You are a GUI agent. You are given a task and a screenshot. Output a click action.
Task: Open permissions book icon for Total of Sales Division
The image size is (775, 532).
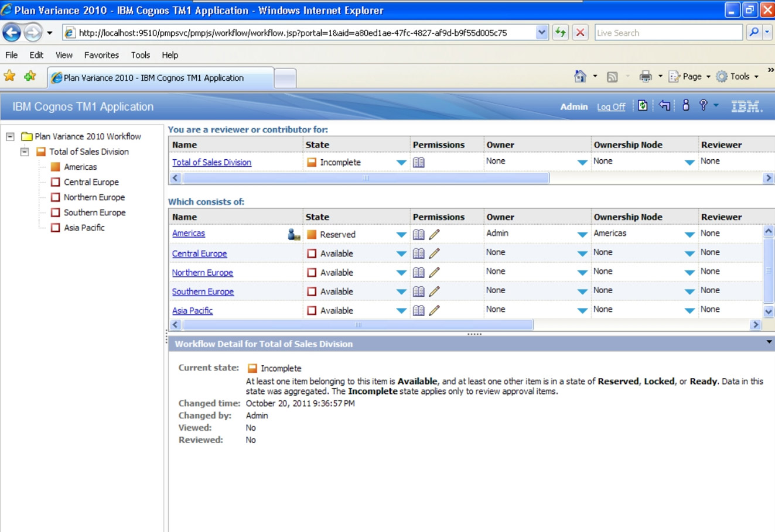click(418, 162)
